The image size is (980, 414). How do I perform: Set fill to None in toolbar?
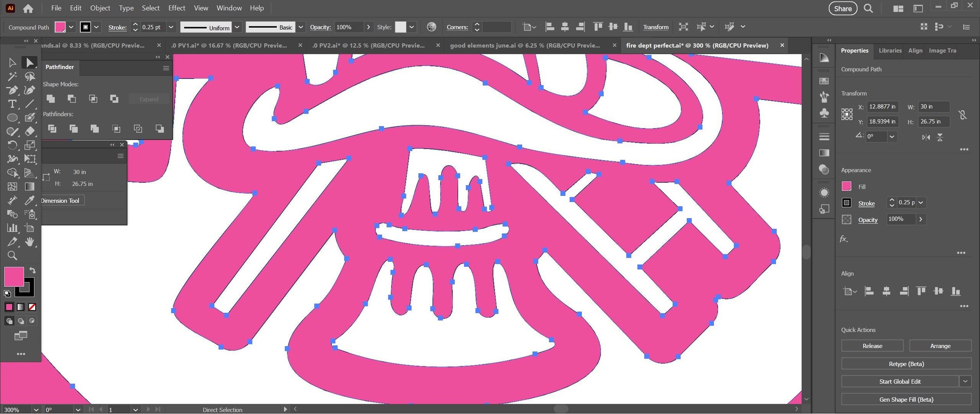(32, 307)
